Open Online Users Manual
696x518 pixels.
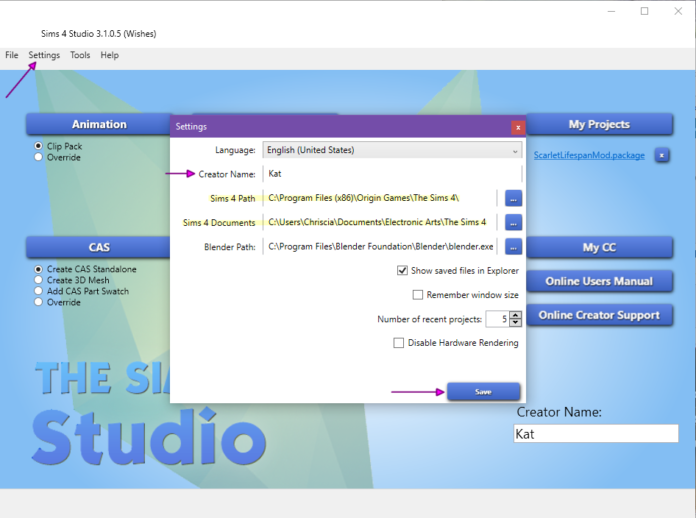599,281
